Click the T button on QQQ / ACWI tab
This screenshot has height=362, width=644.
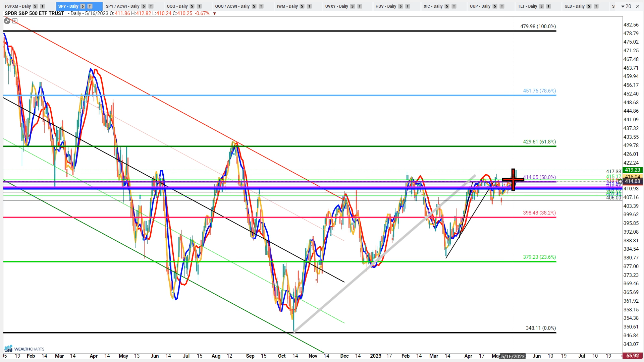pyautogui.click(x=261, y=6)
